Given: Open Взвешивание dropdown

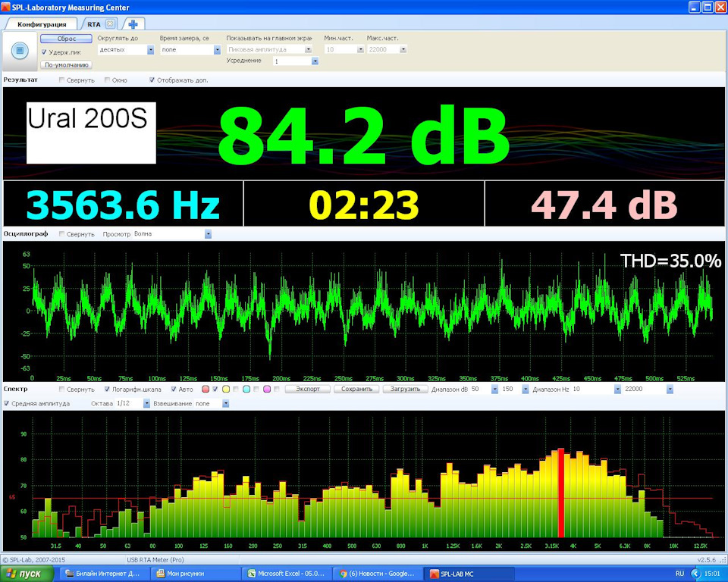Looking at the screenshot, I should (226, 403).
